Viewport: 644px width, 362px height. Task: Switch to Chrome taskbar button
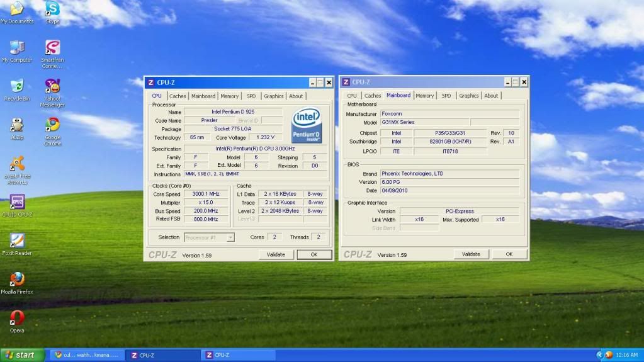87,355
